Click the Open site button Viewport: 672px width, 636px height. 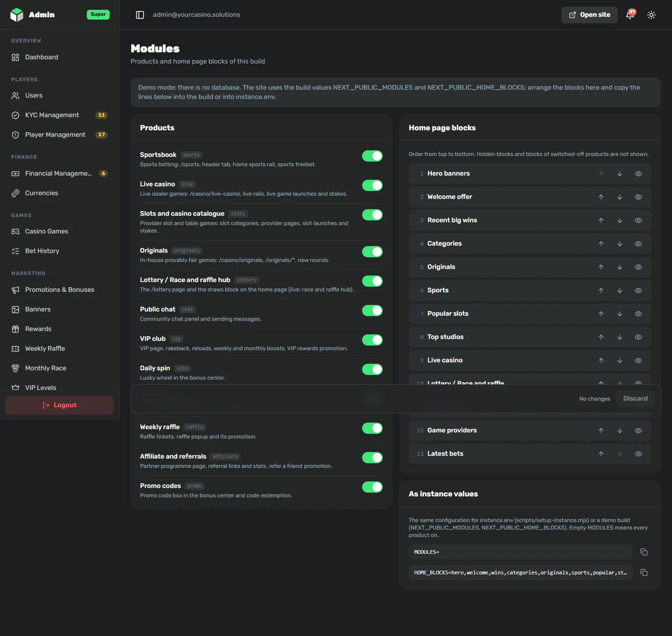(x=589, y=15)
